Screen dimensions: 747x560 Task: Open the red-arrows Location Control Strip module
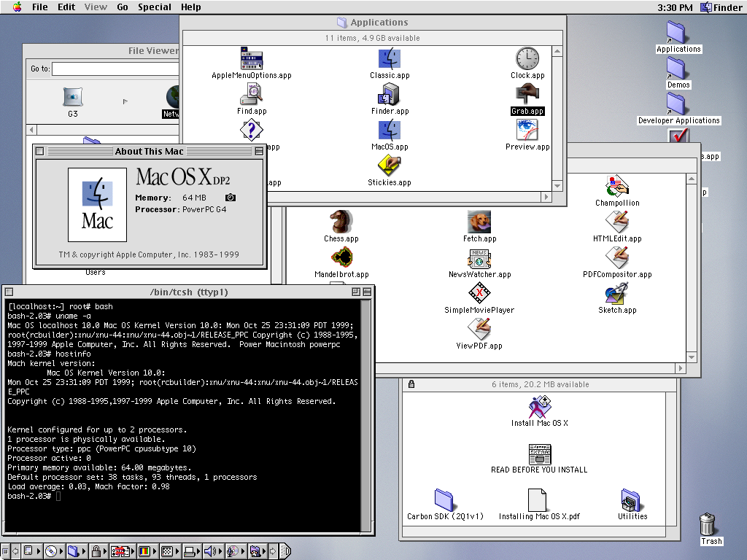122,551
